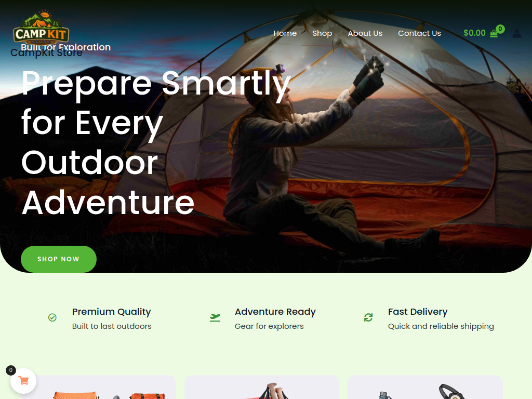Click the $0.00 cart total link

474,33
